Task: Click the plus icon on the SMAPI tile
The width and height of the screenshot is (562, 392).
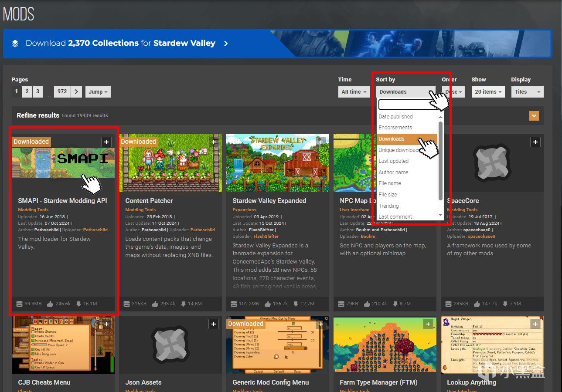Action: pyautogui.click(x=106, y=142)
